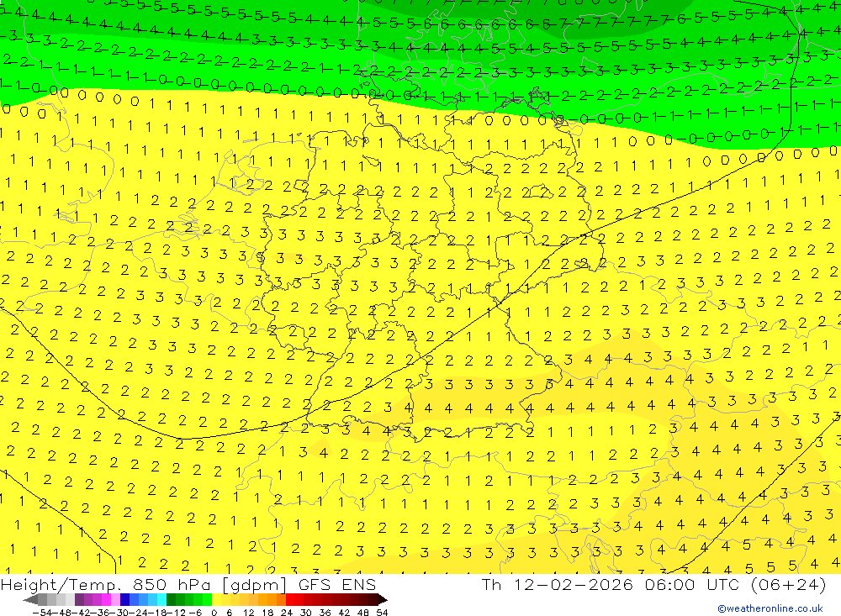Click the dark blue swatch above the -30 label
The height and width of the screenshot is (616, 841).
pos(124,599)
